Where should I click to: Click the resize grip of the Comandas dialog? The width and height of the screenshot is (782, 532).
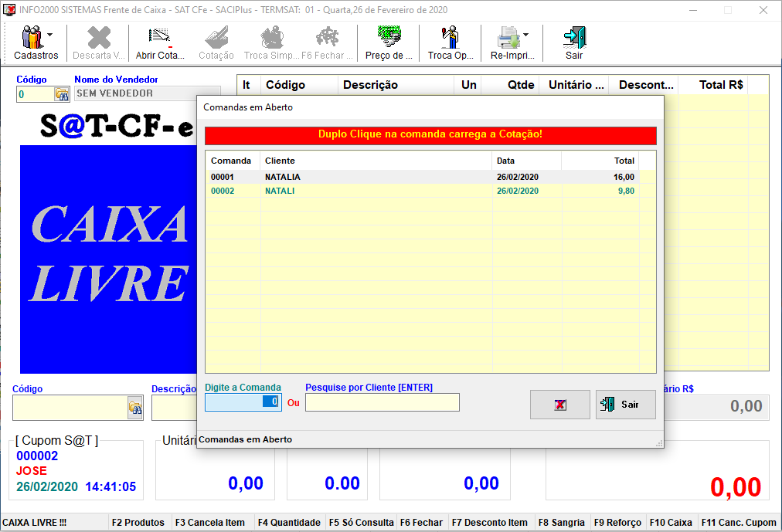tap(659, 443)
